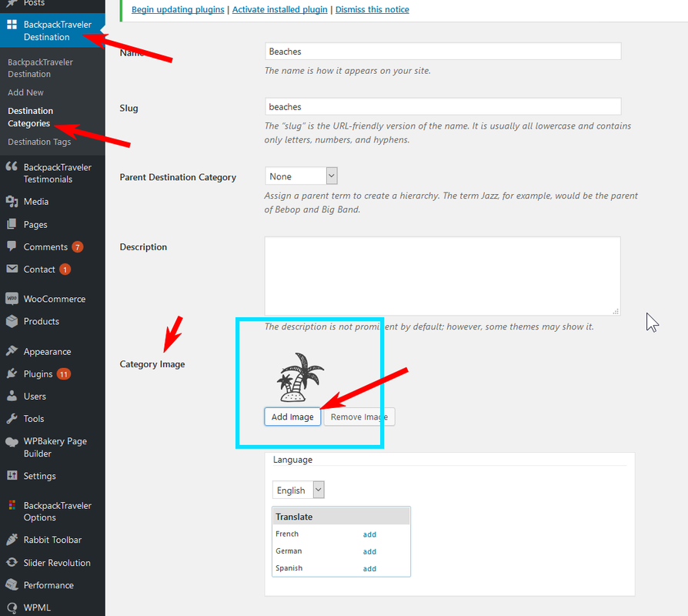
Task: Click the WPML icon in sidebar
Action: [12, 608]
